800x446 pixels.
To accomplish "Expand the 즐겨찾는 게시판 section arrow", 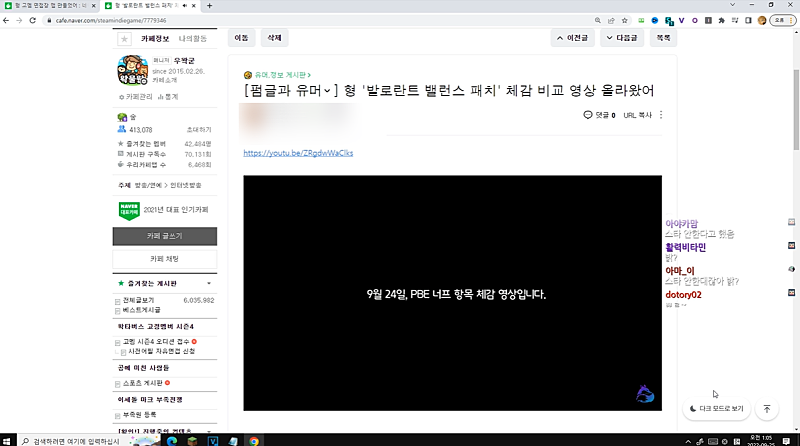I will (209, 283).
